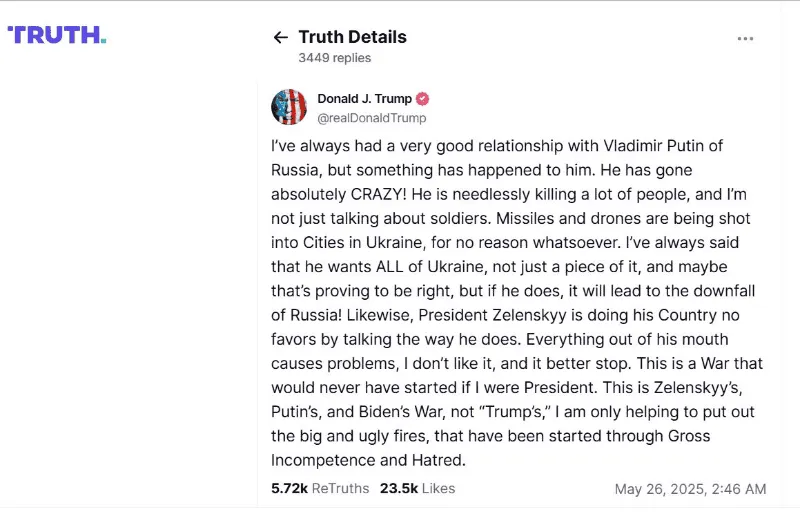View the 5.72k ReTruths list
The width and height of the screenshot is (800, 525).
point(320,488)
